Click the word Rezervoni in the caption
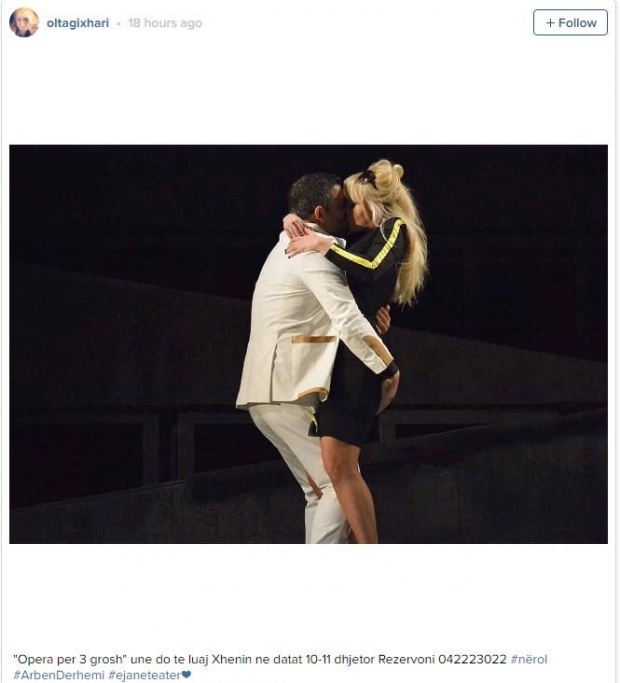Viewport: 620px width, 683px height. click(406, 659)
